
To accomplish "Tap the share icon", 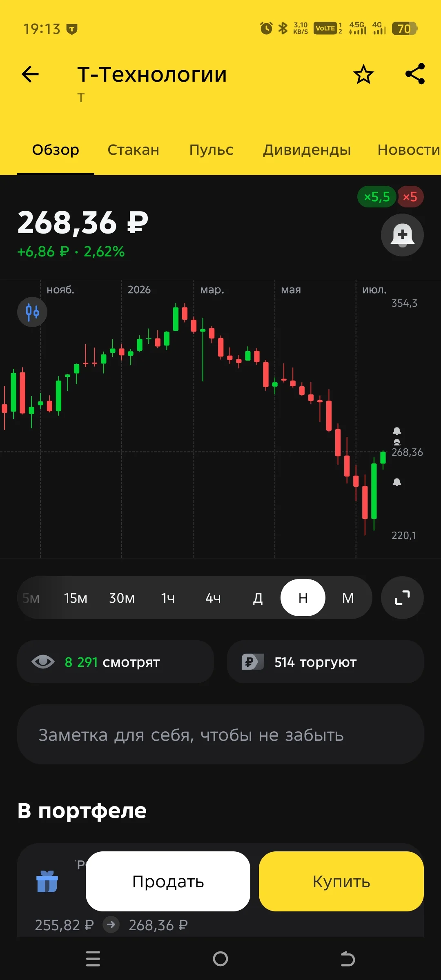I will (415, 74).
